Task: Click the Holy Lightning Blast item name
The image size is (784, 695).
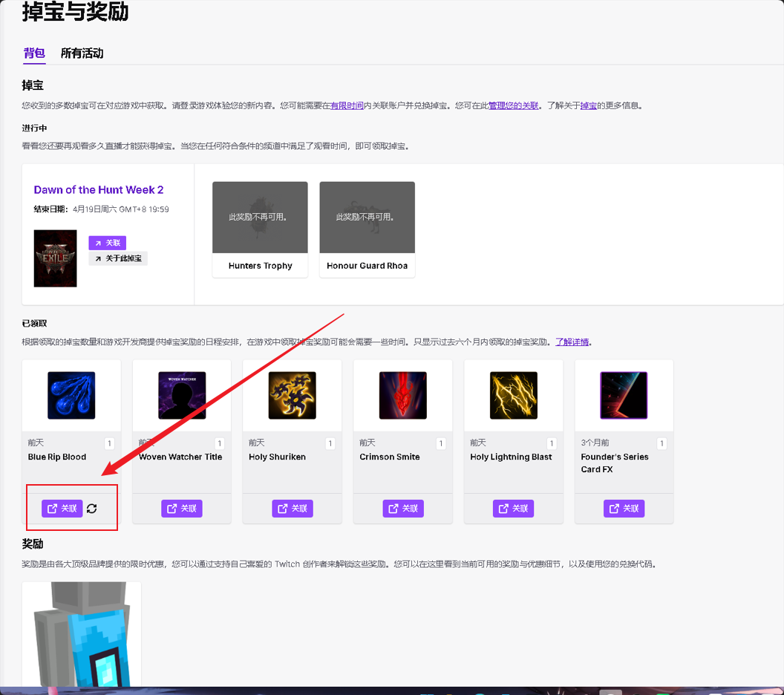Action: [511, 457]
